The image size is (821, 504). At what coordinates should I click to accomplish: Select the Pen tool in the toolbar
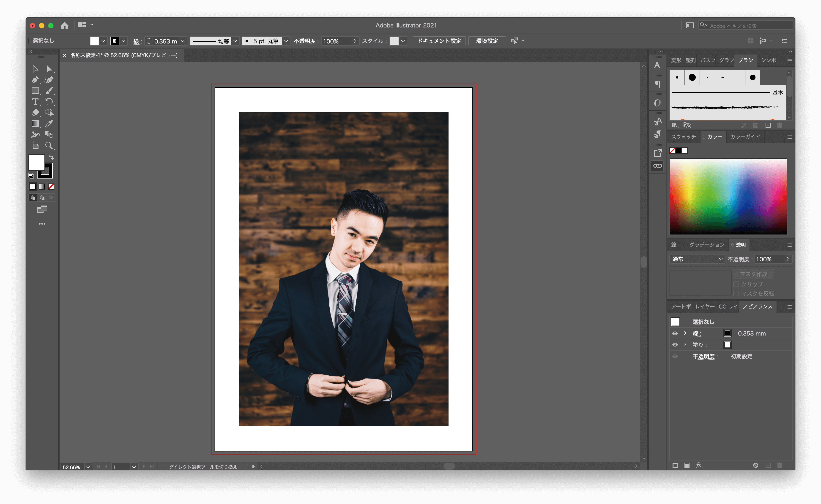pyautogui.click(x=35, y=80)
